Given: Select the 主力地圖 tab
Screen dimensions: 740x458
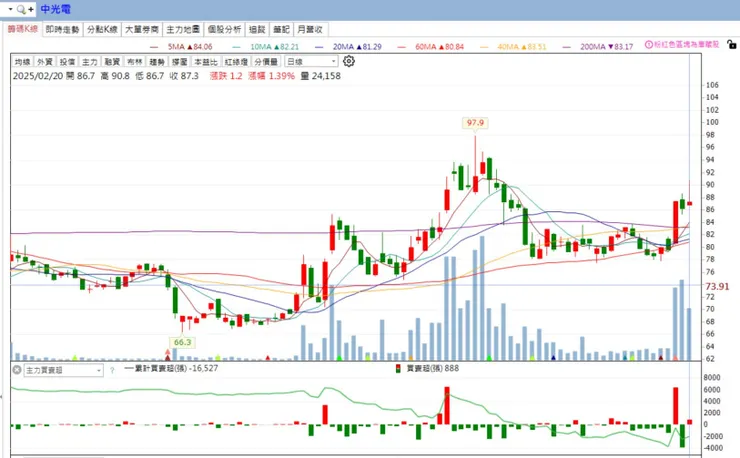Looking at the screenshot, I should (183, 29).
